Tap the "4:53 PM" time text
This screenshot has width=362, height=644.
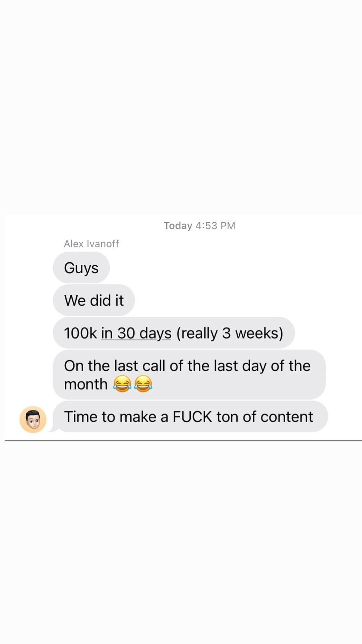coord(215,225)
